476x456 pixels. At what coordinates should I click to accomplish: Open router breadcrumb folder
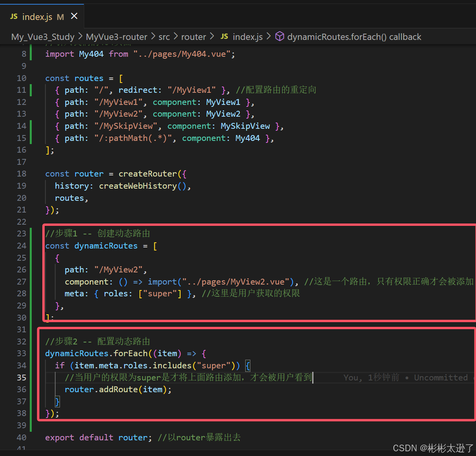194,37
